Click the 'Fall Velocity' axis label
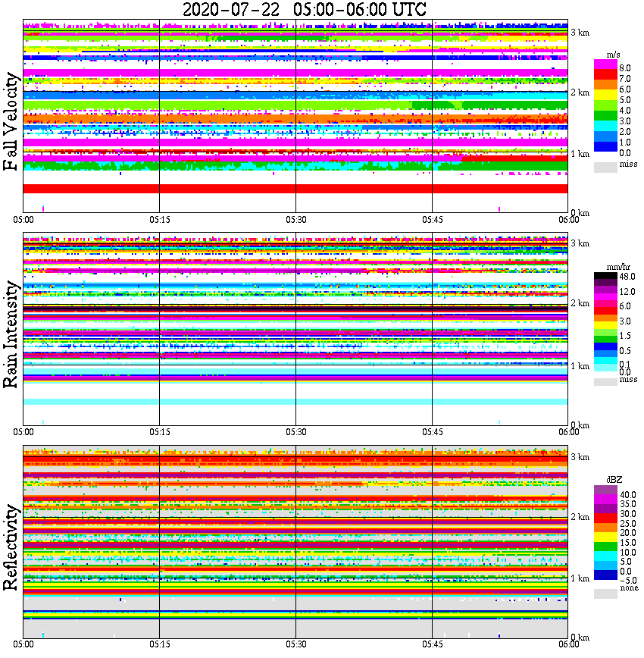The width and height of the screenshot is (644, 658). click(x=11, y=121)
